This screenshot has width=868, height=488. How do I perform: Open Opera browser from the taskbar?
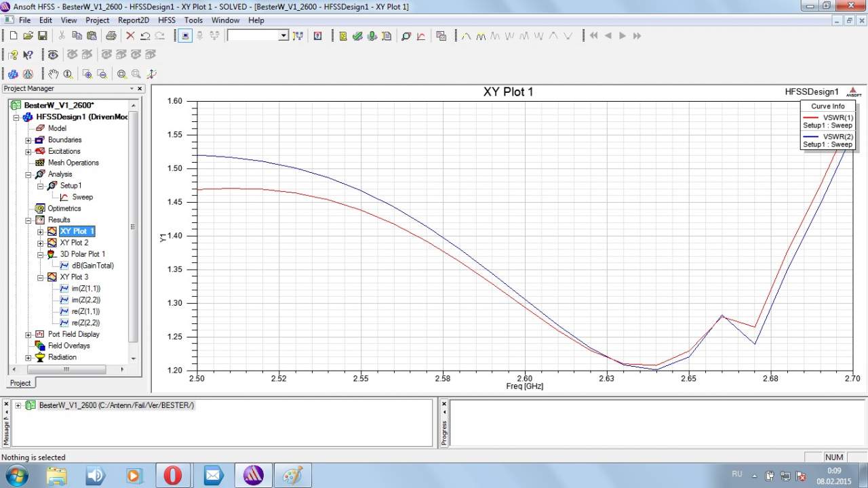tap(173, 475)
